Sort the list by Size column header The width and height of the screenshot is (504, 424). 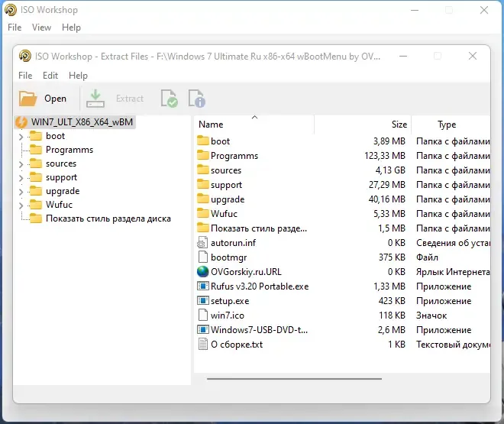click(363, 124)
